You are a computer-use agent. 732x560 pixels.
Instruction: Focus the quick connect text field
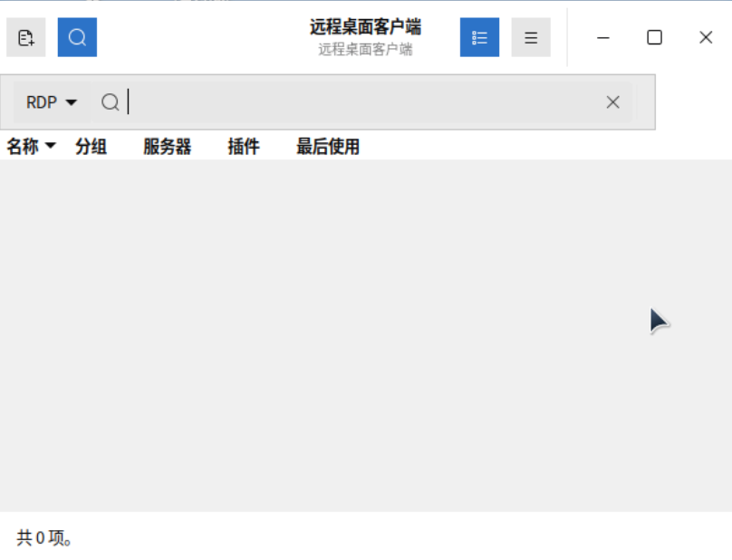[362, 102]
